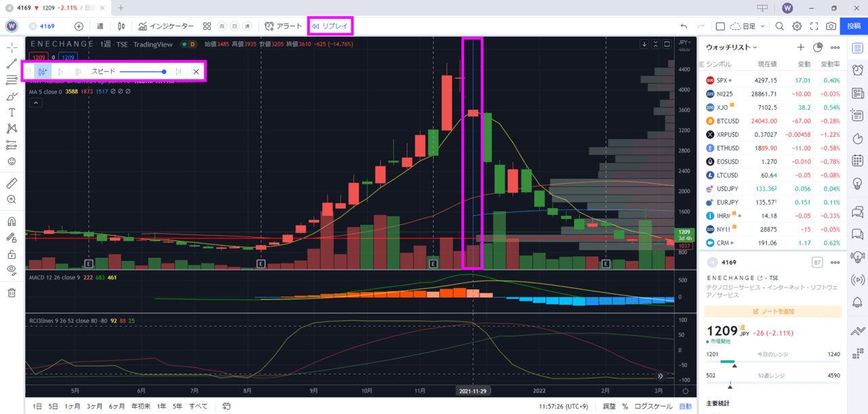Open the calendar sidebar icon

858,161
